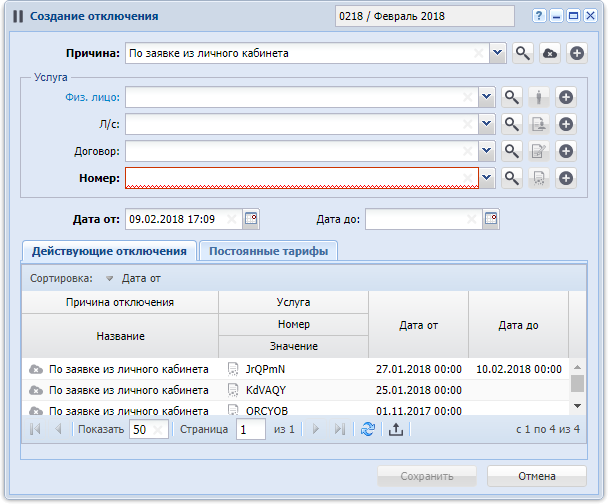The width and height of the screenshot is (608, 504).
Task: Click the Сохранить button
Action: (x=427, y=476)
